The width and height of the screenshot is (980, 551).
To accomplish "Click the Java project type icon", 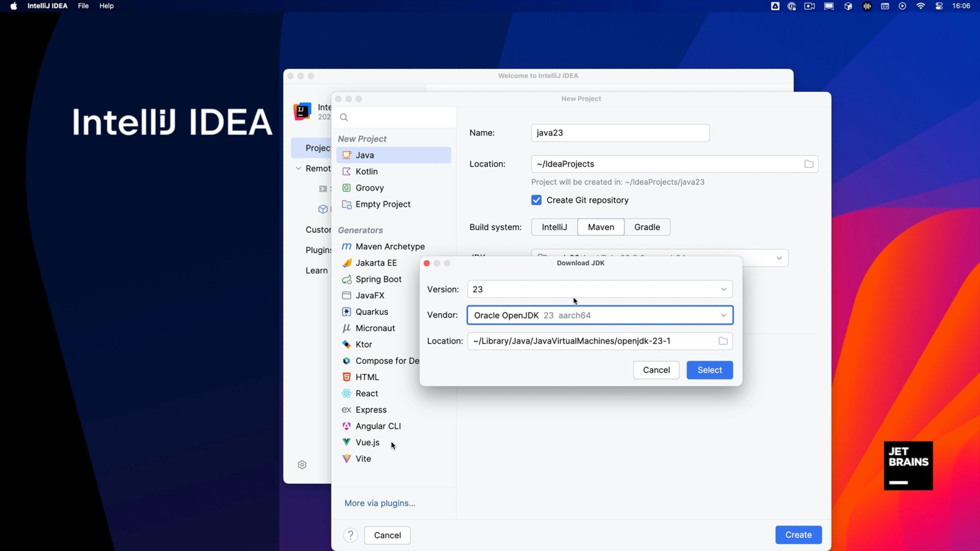I will tap(346, 155).
